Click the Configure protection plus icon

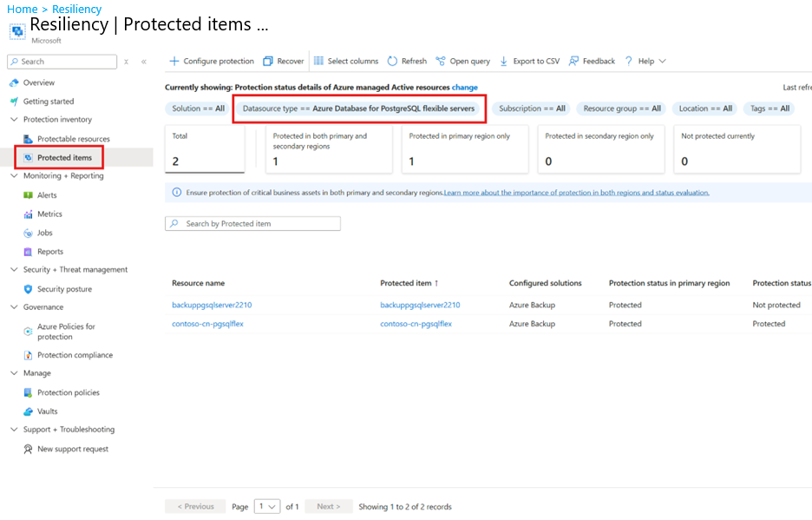click(x=174, y=62)
